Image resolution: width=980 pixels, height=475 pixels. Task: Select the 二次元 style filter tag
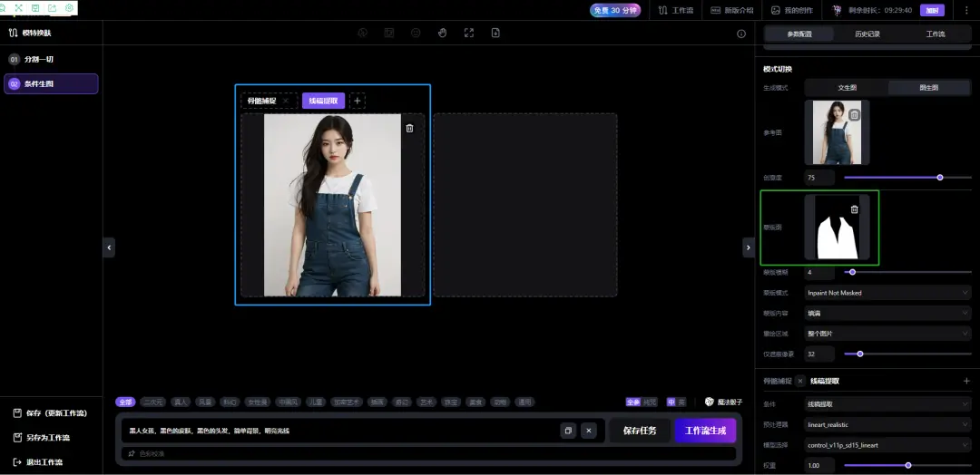pos(153,402)
